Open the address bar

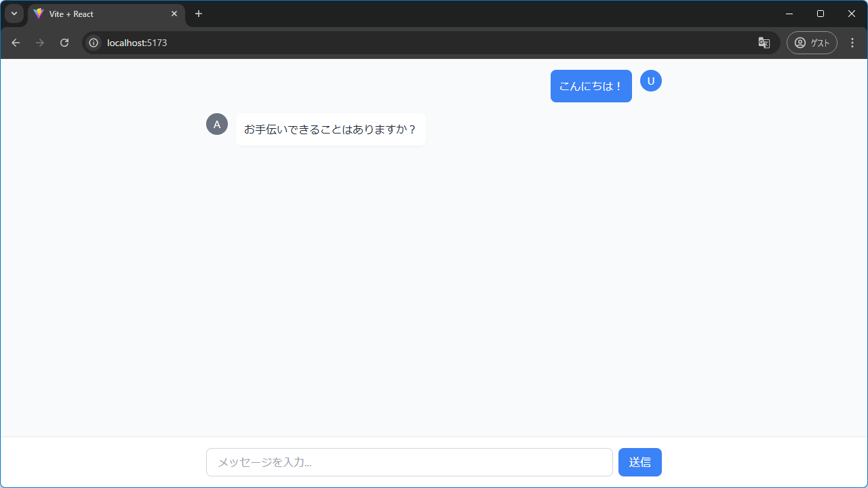point(271,43)
